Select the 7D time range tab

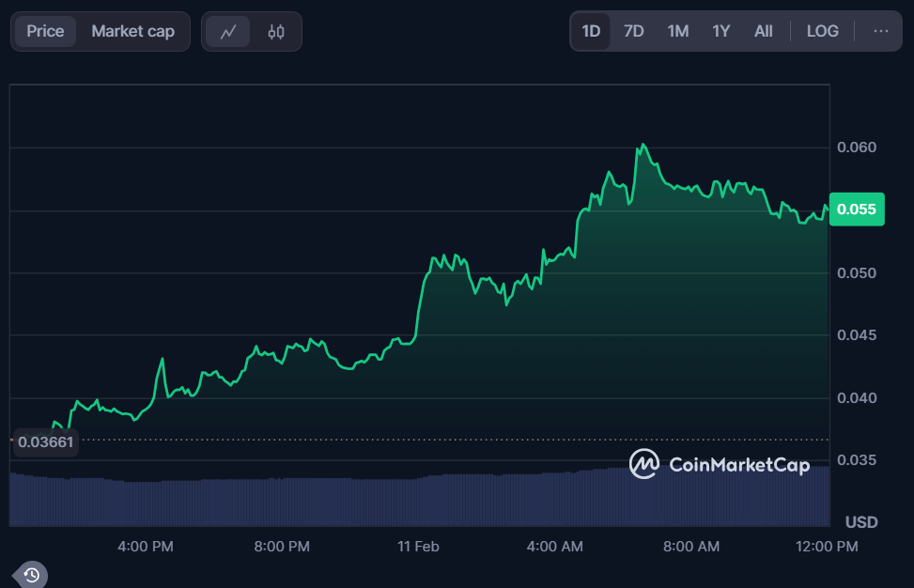coord(633,31)
